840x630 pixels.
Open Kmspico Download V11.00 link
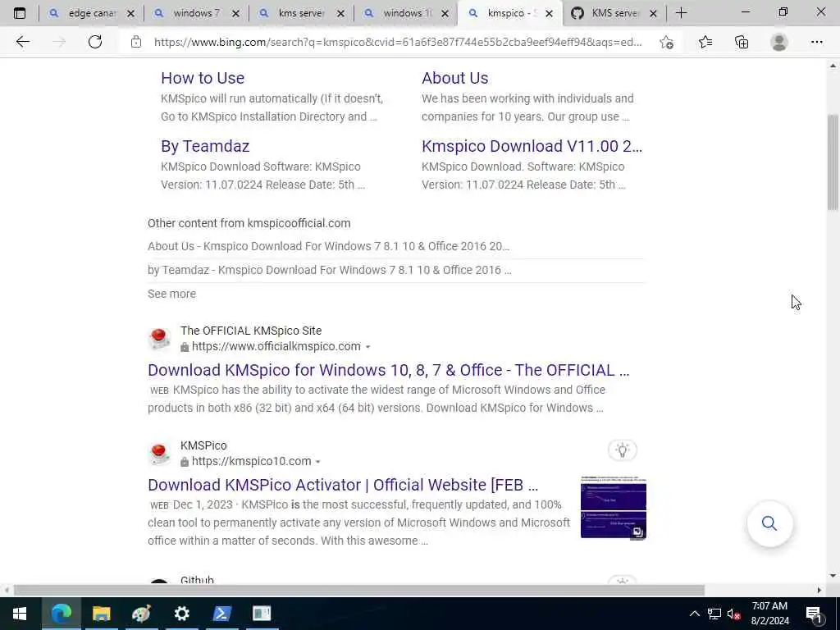[532, 146]
